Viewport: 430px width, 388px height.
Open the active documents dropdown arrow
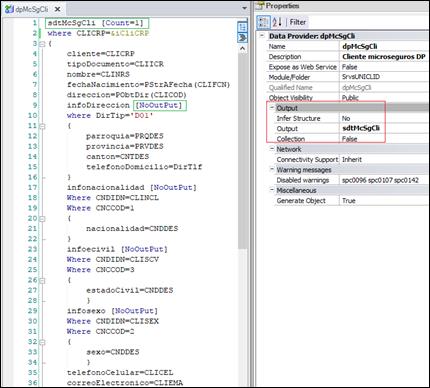tap(245, 8)
